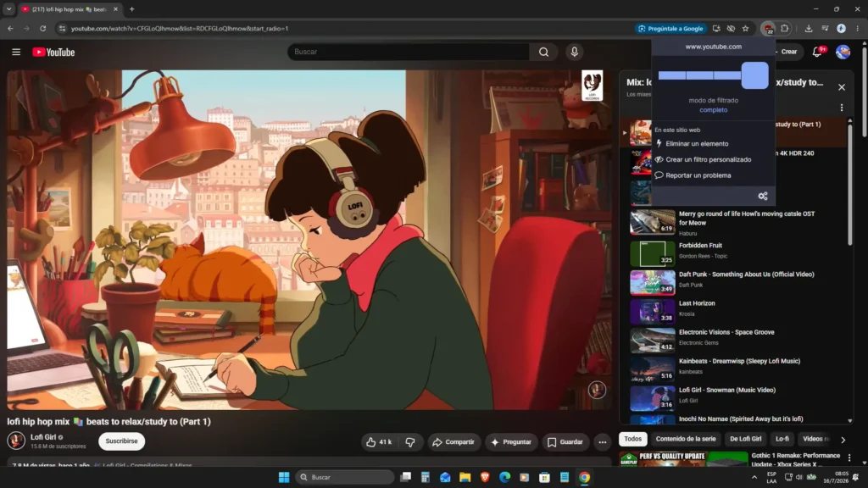The height and width of the screenshot is (488, 868).
Task: Click Guardar button
Action: [565, 441]
